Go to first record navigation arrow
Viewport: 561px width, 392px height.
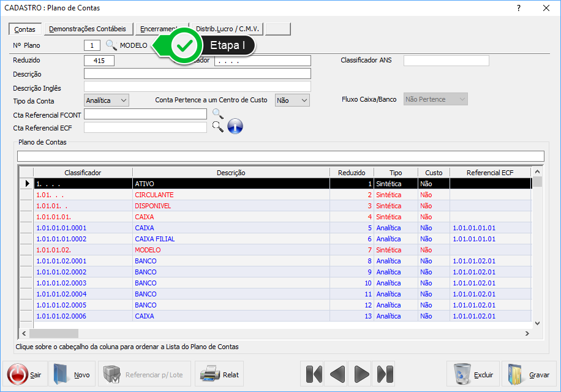click(314, 374)
